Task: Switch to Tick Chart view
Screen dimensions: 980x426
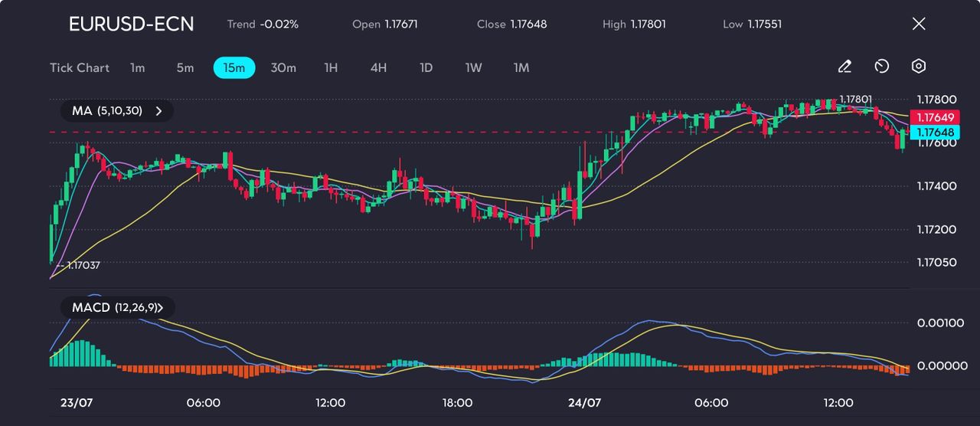Action: tap(80, 67)
